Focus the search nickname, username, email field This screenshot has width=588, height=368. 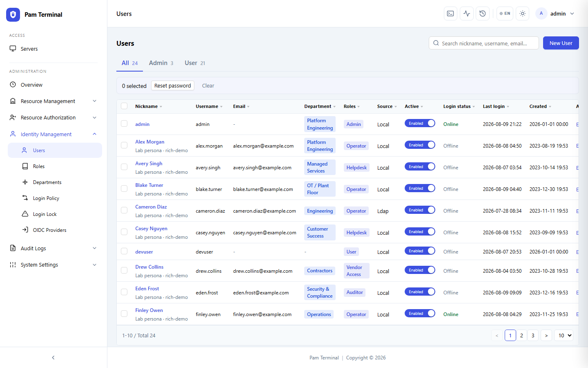point(484,43)
